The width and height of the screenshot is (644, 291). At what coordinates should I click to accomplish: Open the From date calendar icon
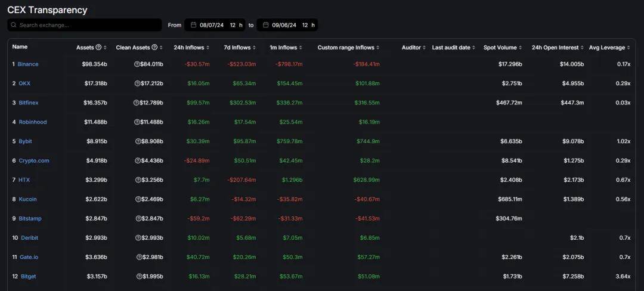(x=193, y=25)
